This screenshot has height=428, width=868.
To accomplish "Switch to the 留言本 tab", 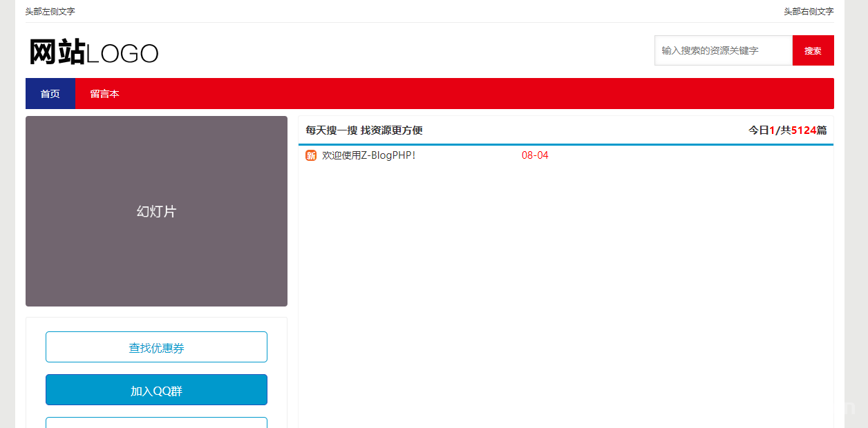I will (105, 93).
